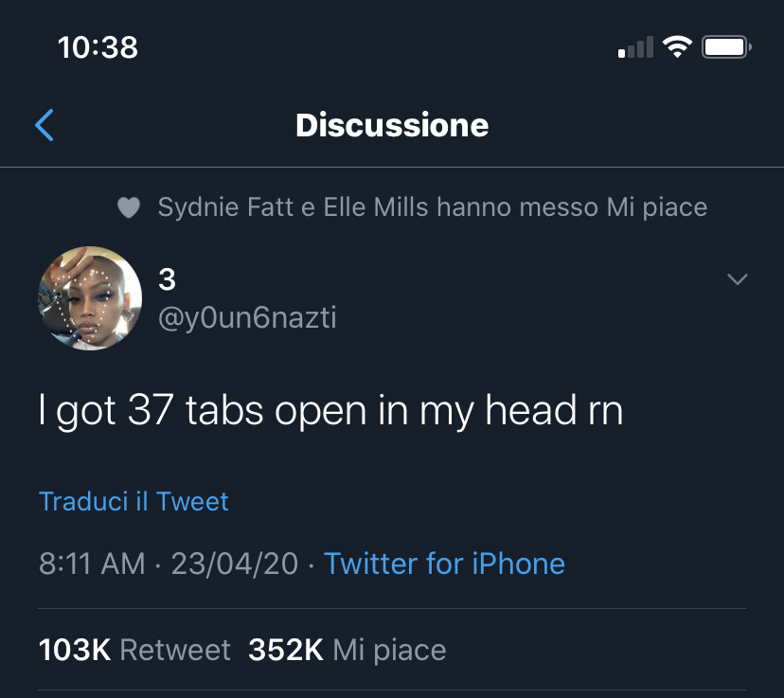Tap the 8:11 AM tweet timestamp
The width and height of the screenshot is (784, 698).
click(x=92, y=564)
